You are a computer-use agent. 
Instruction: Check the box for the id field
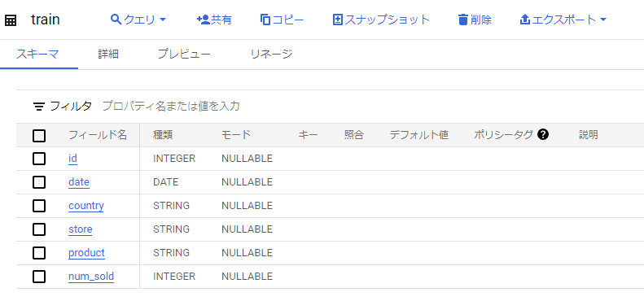(39, 159)
